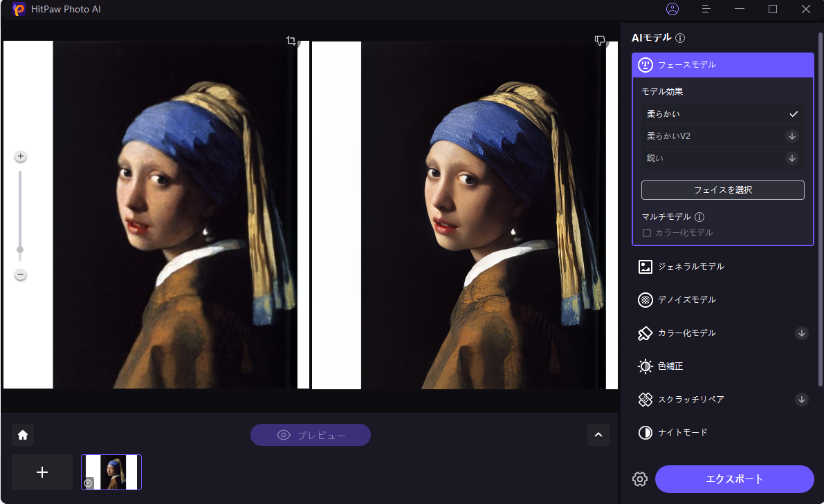The height and width of the screenshot is (504, 824).
Task: Click the vertical zoom slider handle
Action: click(20, 250)
